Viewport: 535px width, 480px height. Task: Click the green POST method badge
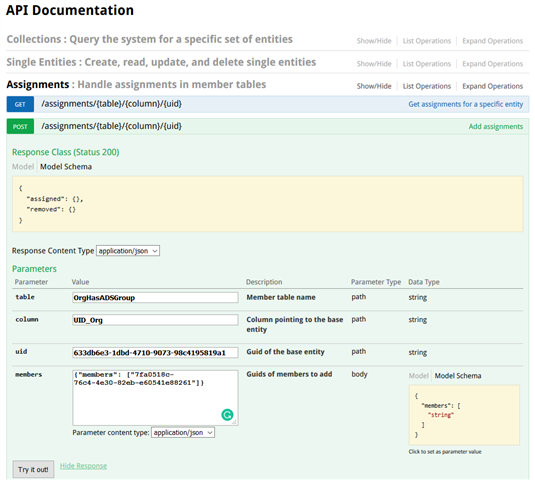(20, 127)
